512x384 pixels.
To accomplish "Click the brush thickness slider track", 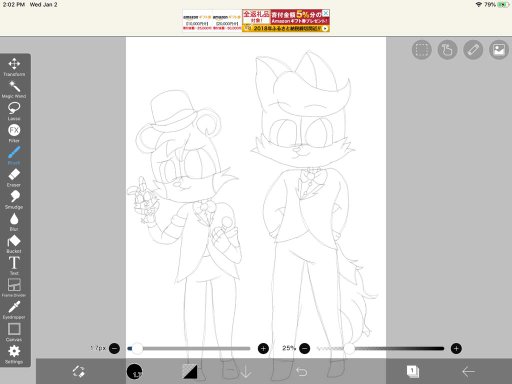I will click(x=189, y=349).
